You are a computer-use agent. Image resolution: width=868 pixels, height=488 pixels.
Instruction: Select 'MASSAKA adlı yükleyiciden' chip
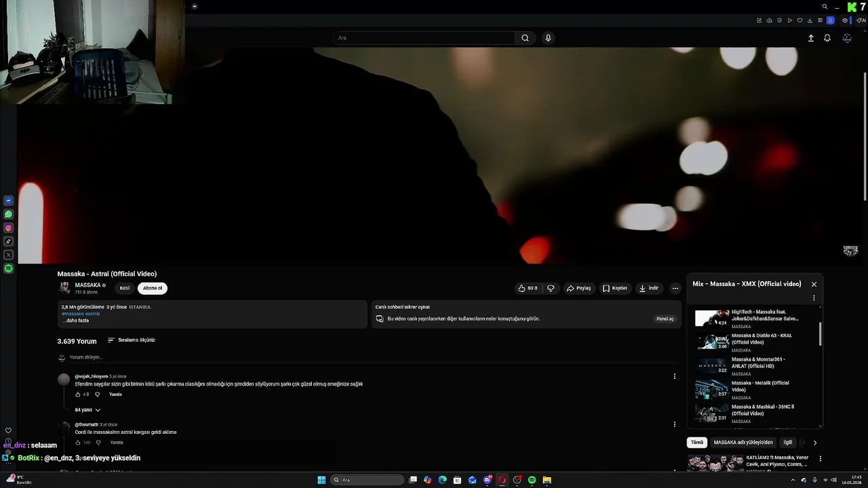click(x=743, y=443)
